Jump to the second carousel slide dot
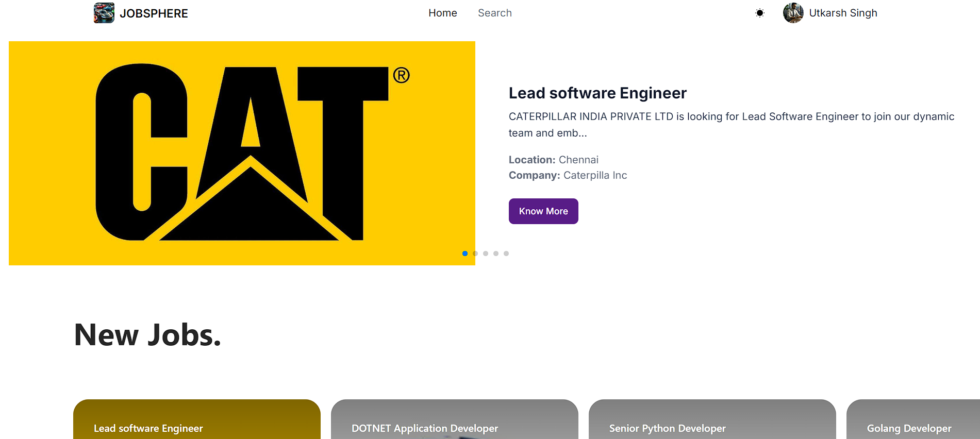This screenshot has height=439, width=980. pyautogui.click(x=475, y=254)
